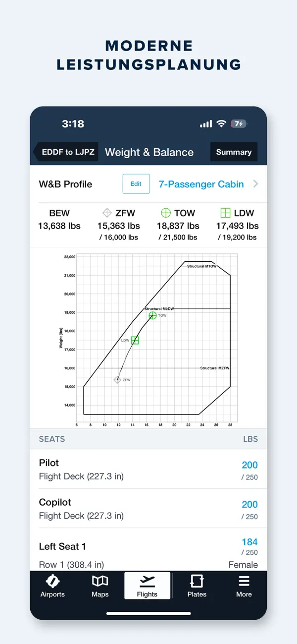297x644 pixels.
Task: Tap the Copilot seat row
Action: click(148, 508)
